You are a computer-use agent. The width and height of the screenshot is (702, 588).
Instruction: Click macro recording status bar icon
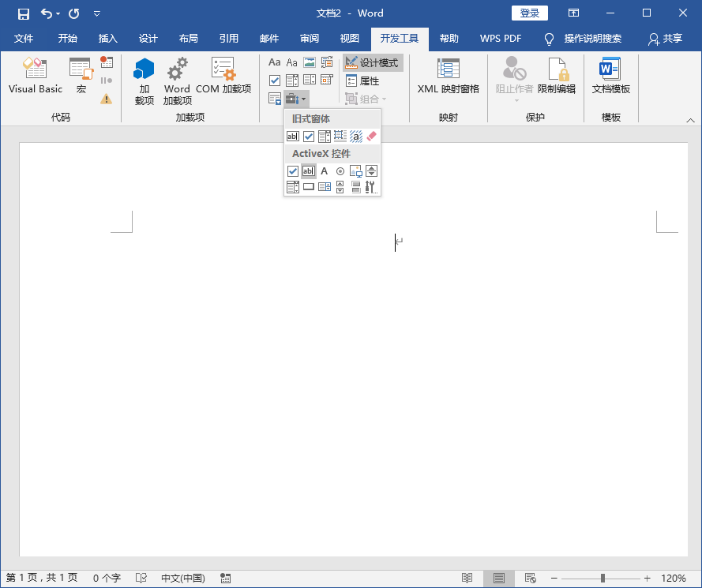click(226, 579)
